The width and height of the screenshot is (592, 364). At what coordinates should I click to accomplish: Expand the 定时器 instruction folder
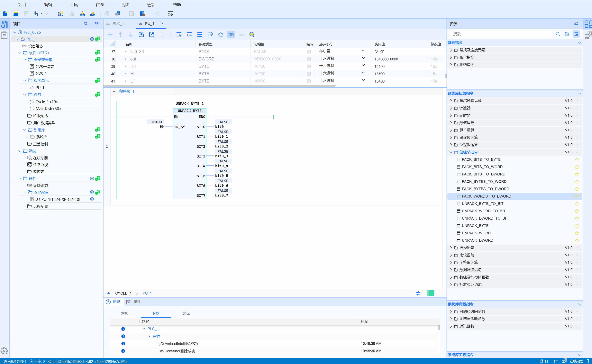(451, 115)
